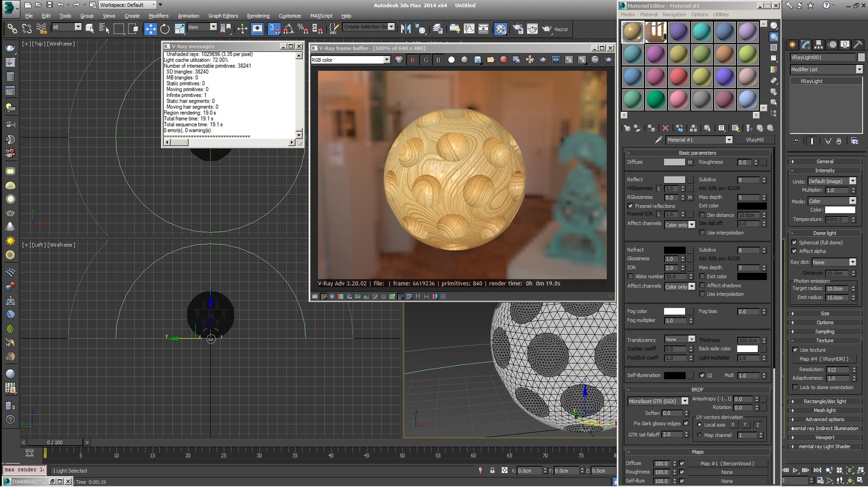The width and height of the screenshot is (868, 487).
Task: Click the Diffuse M map button
Action: [690, 162]
